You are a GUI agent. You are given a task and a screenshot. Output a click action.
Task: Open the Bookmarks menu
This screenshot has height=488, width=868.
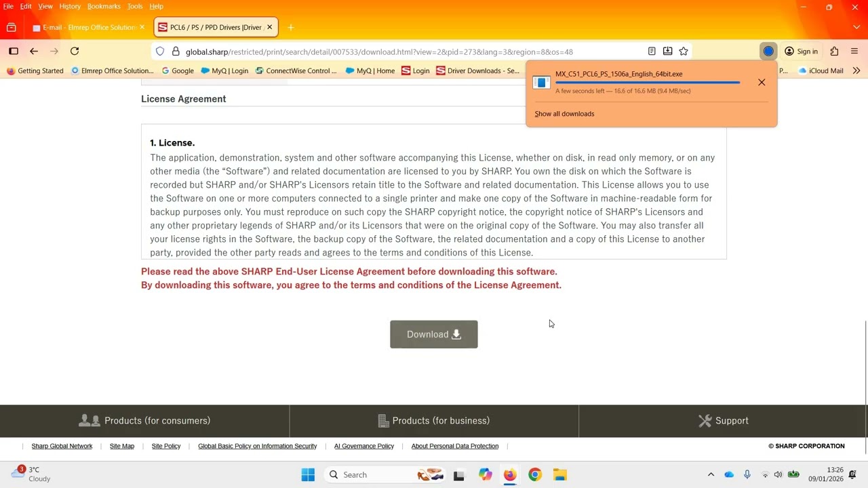click(x=104, y=6)
